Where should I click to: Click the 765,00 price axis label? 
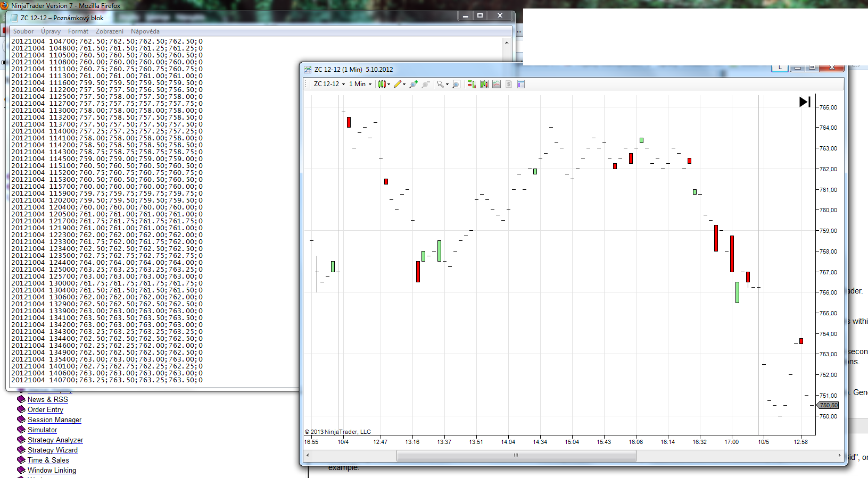click(x=828, y=107)
